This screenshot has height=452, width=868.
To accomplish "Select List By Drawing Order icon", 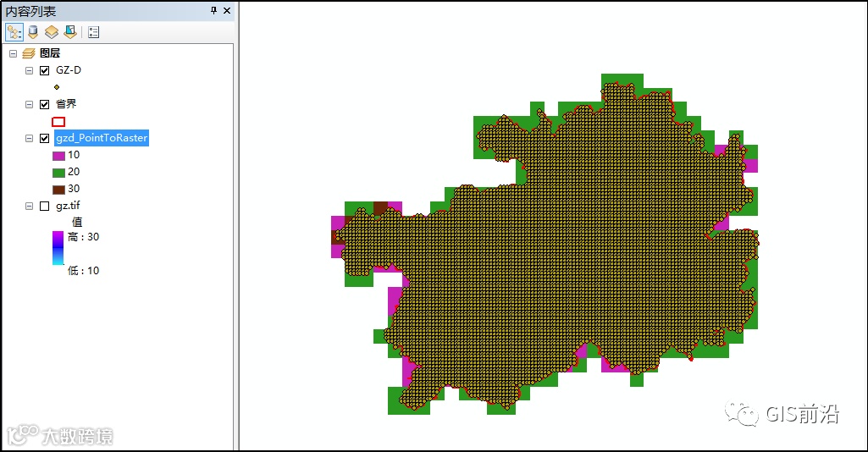I will (x=14, y=32).
